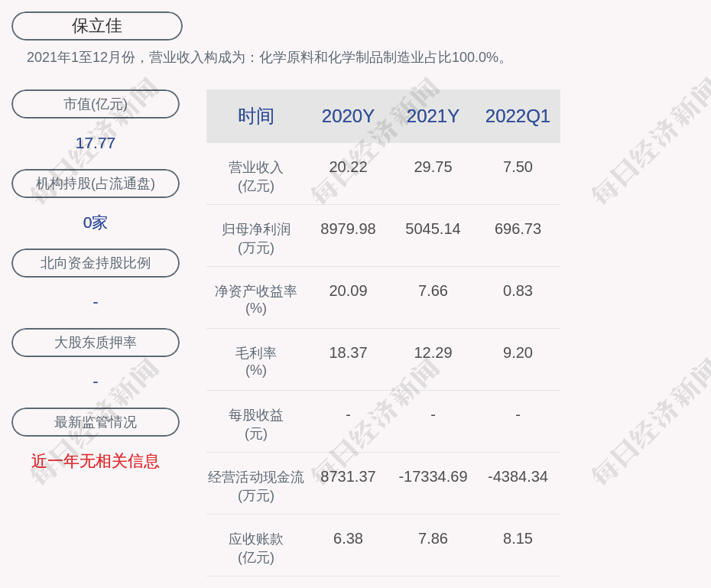
Task: Select ROE value 7.66
Action: pos(433,291)
